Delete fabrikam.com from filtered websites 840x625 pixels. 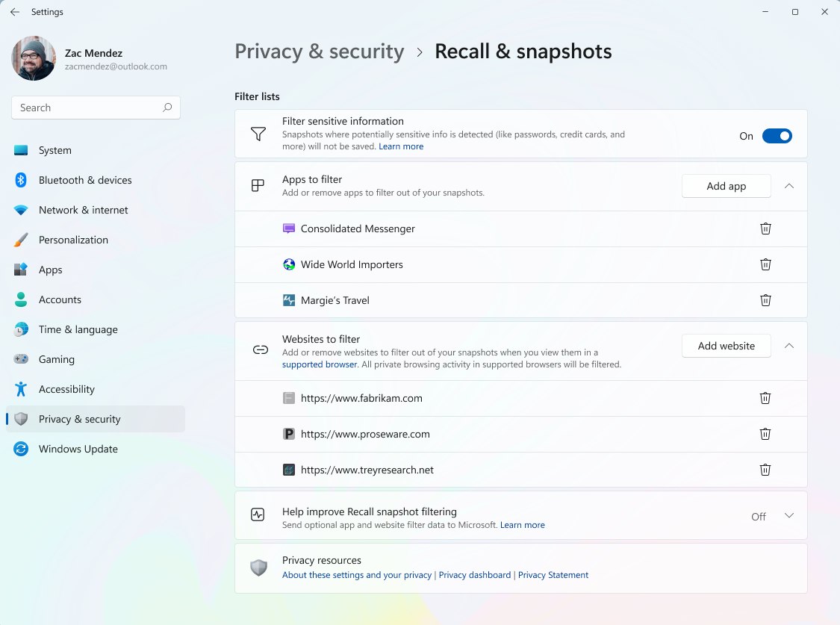(x=765, y=398)
